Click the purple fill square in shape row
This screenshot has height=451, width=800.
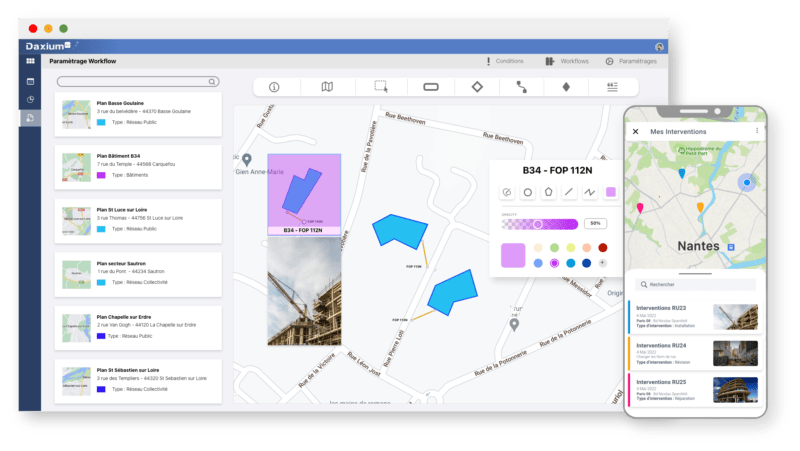pos(611,192)
